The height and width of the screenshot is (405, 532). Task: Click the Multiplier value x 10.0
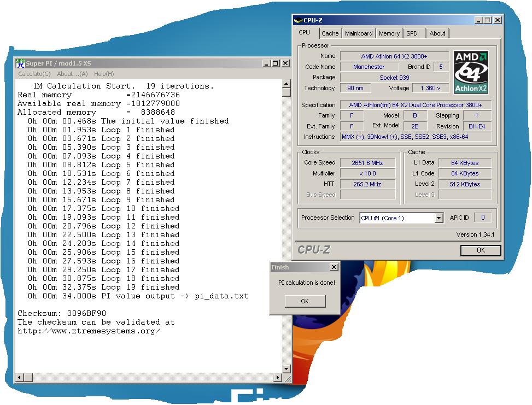pos(367,173)
